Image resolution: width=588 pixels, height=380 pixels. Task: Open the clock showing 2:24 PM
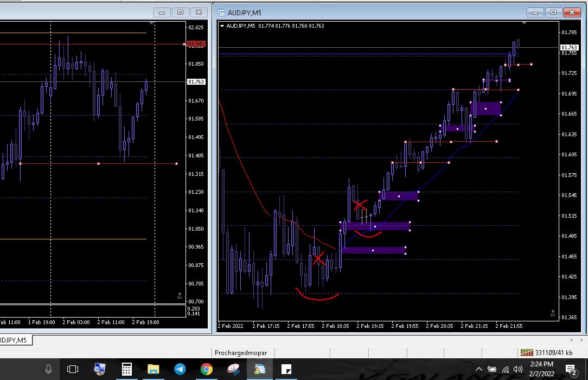pos(541,369)
